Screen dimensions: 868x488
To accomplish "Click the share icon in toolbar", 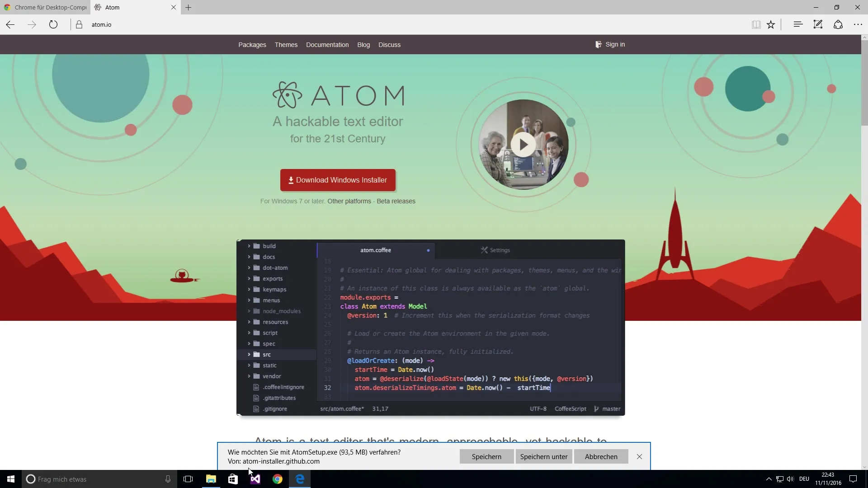I will (838, 24).
